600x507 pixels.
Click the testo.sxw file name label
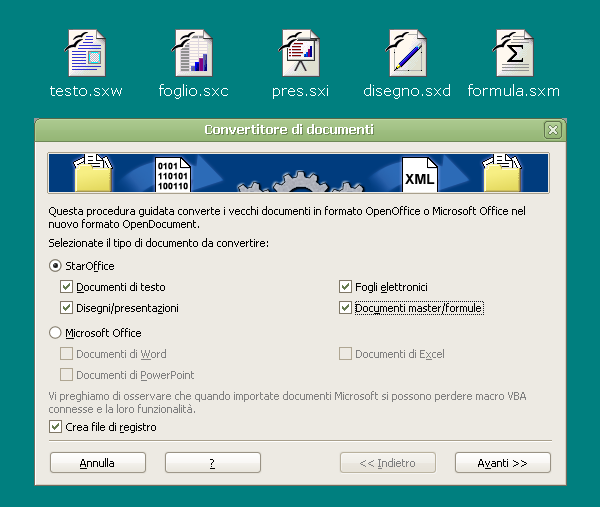coord(86,91)
